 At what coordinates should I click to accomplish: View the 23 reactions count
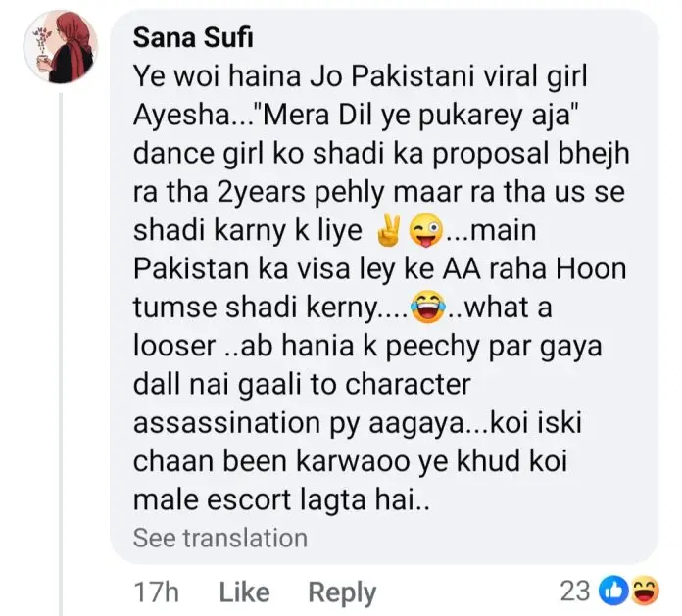(x=574, y=591)
